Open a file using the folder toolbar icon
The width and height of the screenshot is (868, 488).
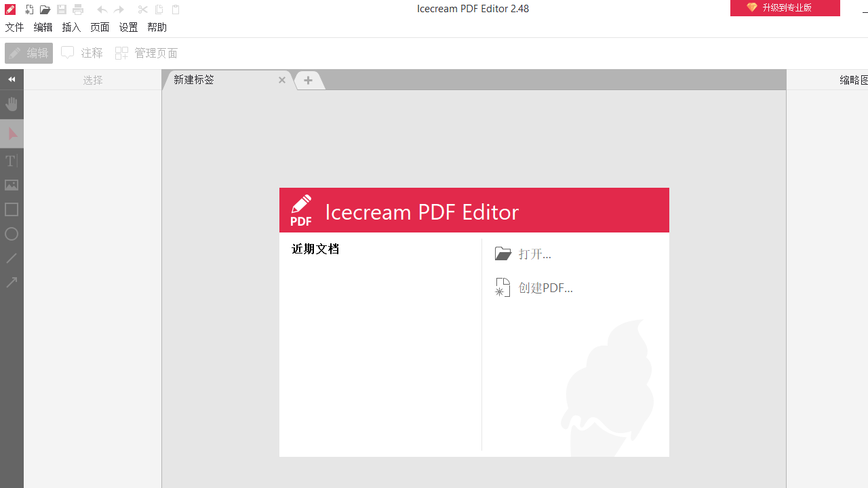pyautogui.click(x=45, y=9)
